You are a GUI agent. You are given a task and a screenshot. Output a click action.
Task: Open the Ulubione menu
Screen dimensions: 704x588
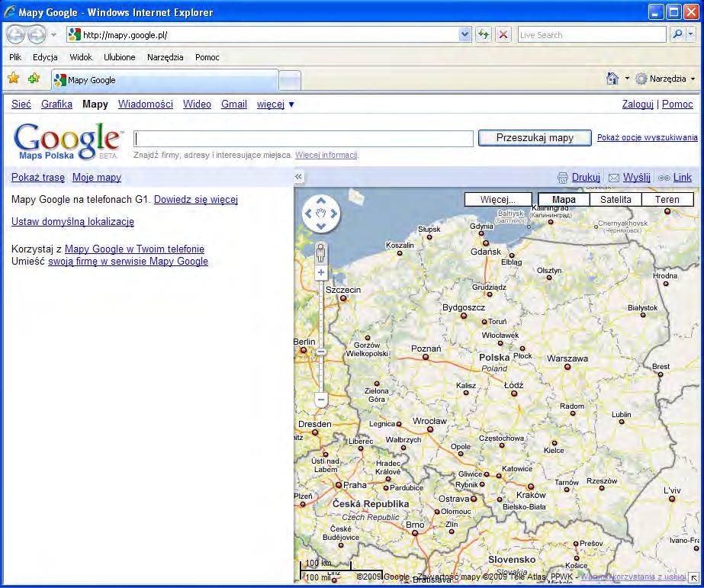(120, 57)
